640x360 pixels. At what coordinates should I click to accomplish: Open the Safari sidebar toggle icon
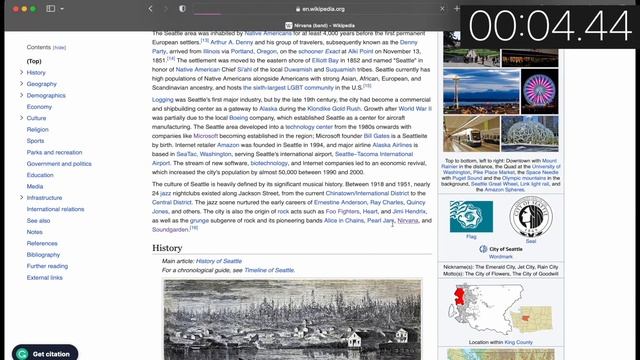coord(51,9)
